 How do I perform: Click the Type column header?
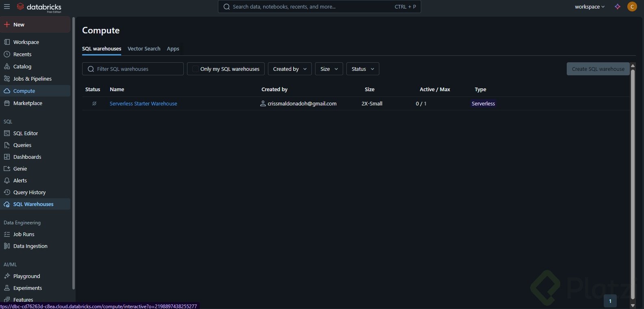[481, 90]
